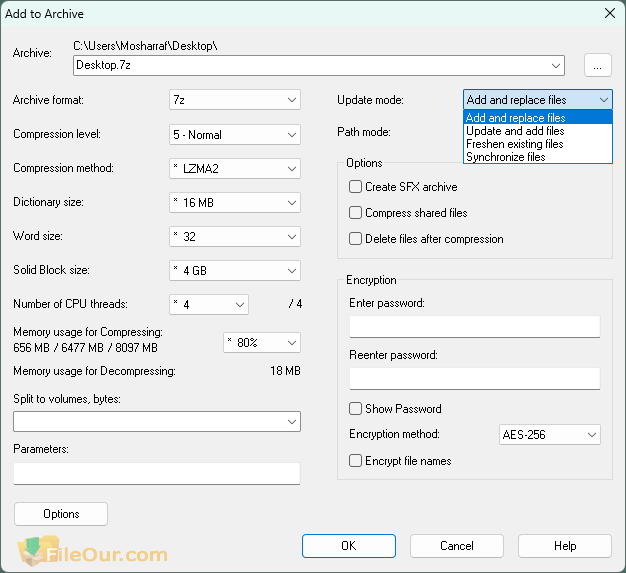This screenshot has width=626, height=573.
Task: Choose Synchronize files option
Action: click(538, 157)
